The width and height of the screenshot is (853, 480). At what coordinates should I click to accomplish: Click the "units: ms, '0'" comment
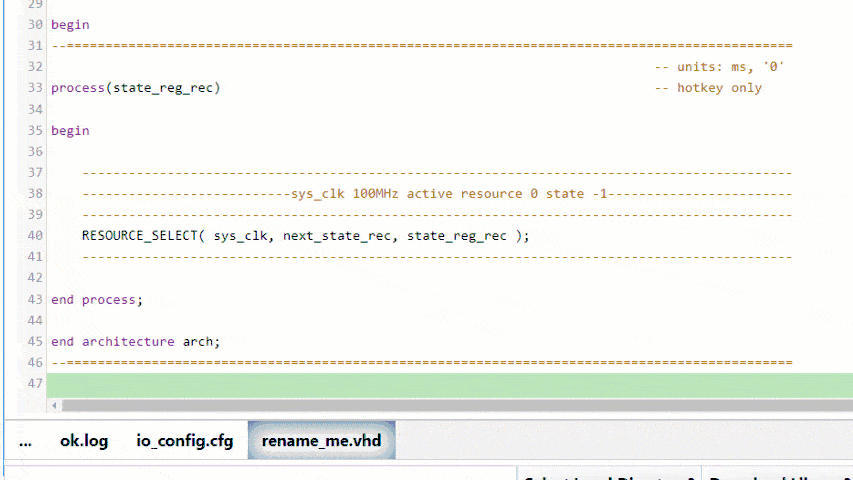pos(719,67)
